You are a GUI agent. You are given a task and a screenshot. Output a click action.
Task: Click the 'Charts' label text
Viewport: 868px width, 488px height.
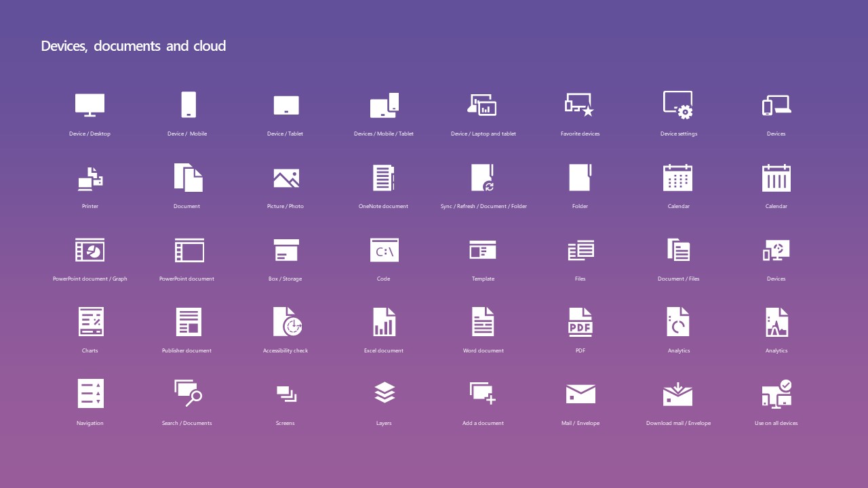(90, 350)
